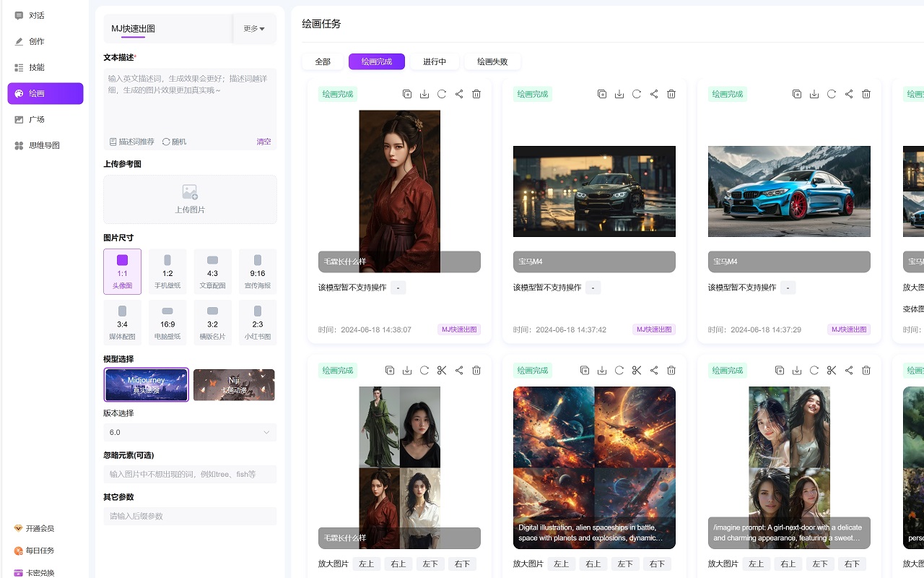The width and height of the screenshot is (924, 578).
Task: Select the 1:1 头像图 image size
Action: point(122,272)
